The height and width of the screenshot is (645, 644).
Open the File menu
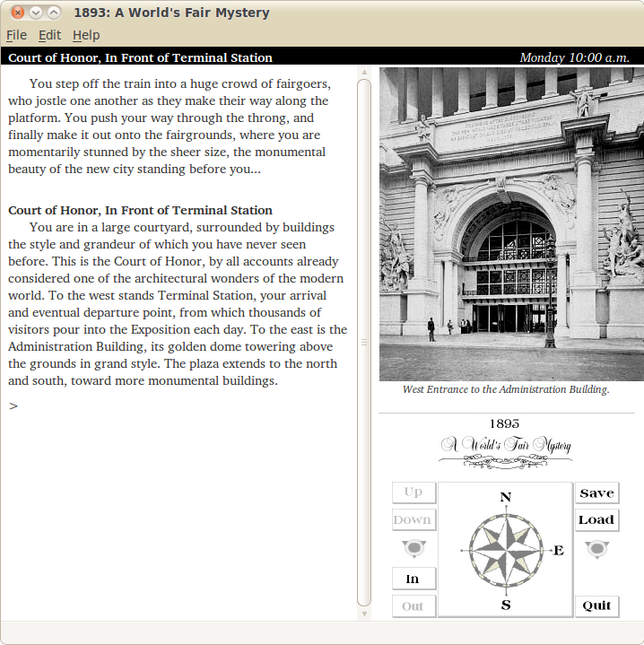(16, 35)
